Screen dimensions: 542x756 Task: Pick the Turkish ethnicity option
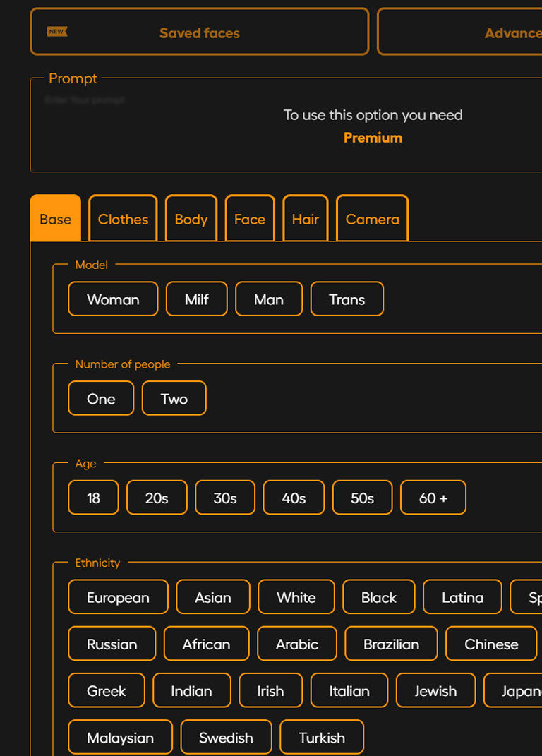(322, 738)
